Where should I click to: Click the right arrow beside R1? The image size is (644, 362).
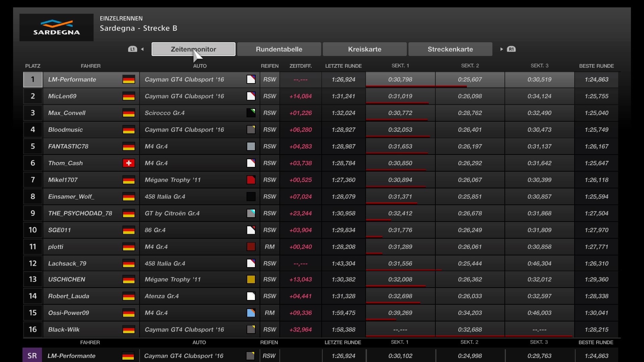501,49
